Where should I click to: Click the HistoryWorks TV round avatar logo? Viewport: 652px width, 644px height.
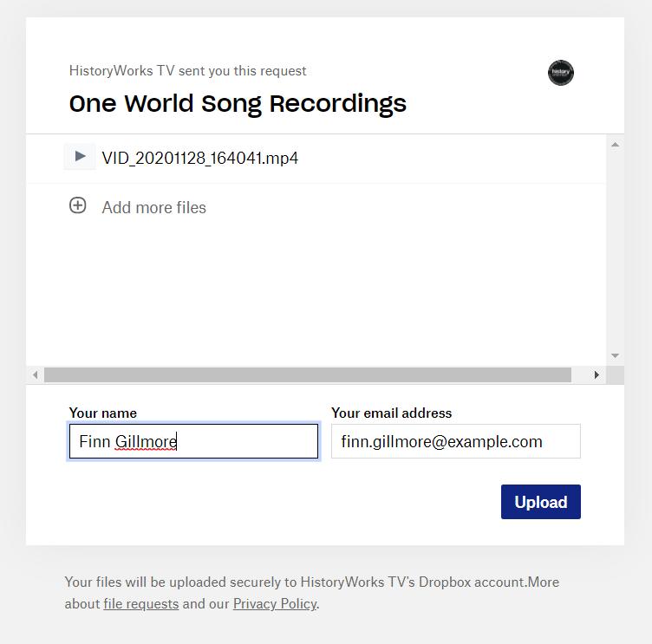click(x=560, y=73)
